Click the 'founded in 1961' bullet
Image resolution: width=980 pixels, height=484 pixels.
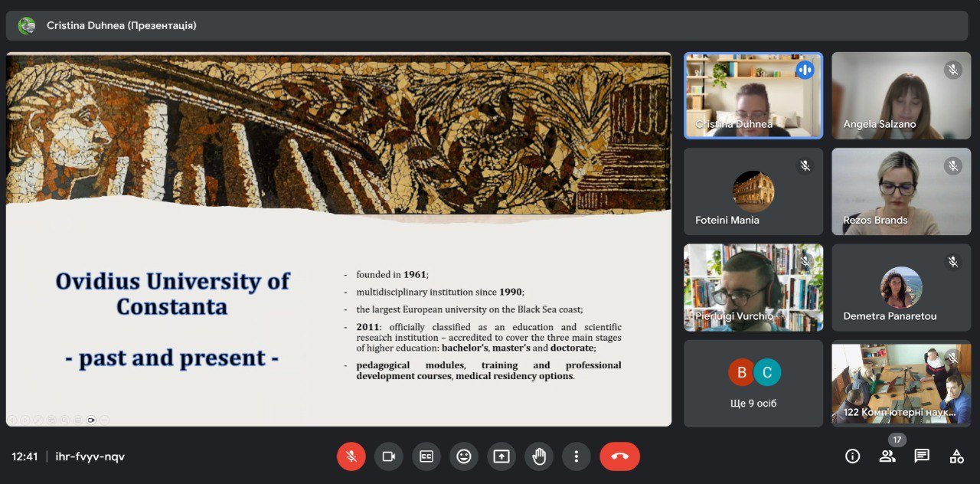click(391, 274)
